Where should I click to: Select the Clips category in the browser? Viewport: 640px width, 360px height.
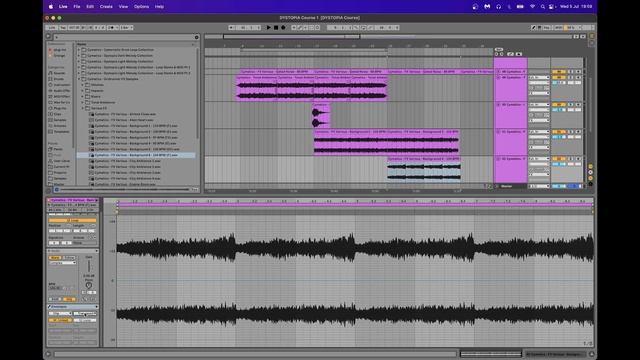coord(56,114)
